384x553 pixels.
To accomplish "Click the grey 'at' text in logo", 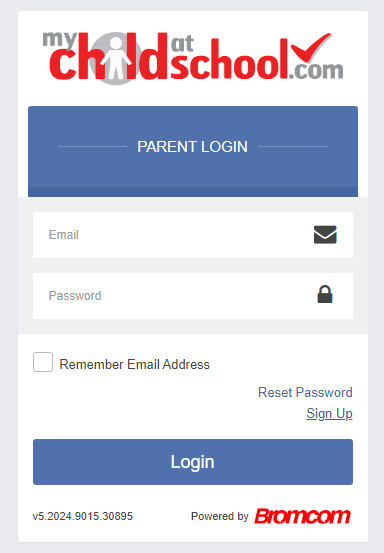I will click(182, 44).
